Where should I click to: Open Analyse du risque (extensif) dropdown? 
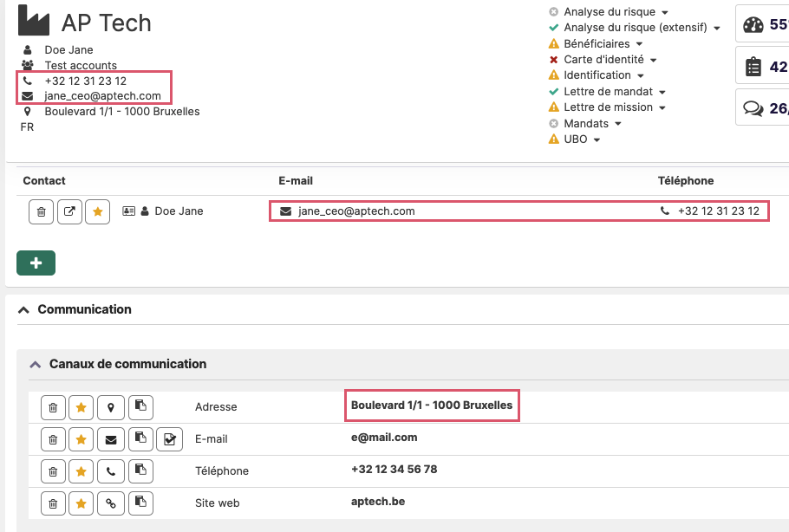pyautogui.click(x=716, y=28)
